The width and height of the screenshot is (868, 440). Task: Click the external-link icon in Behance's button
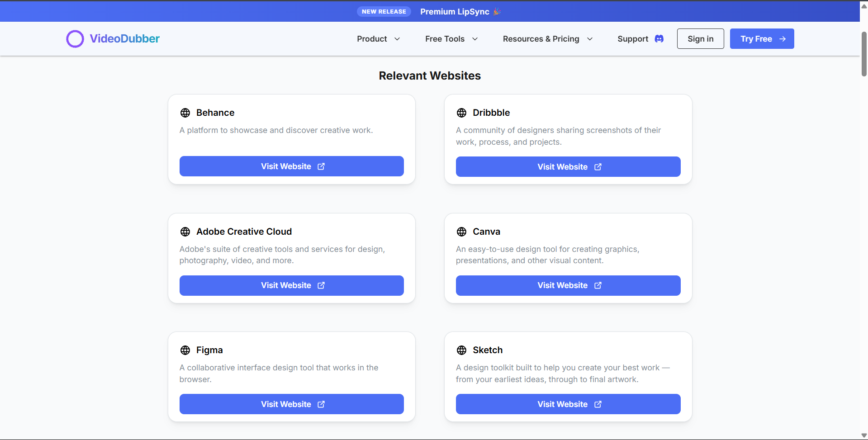point(321,166)
